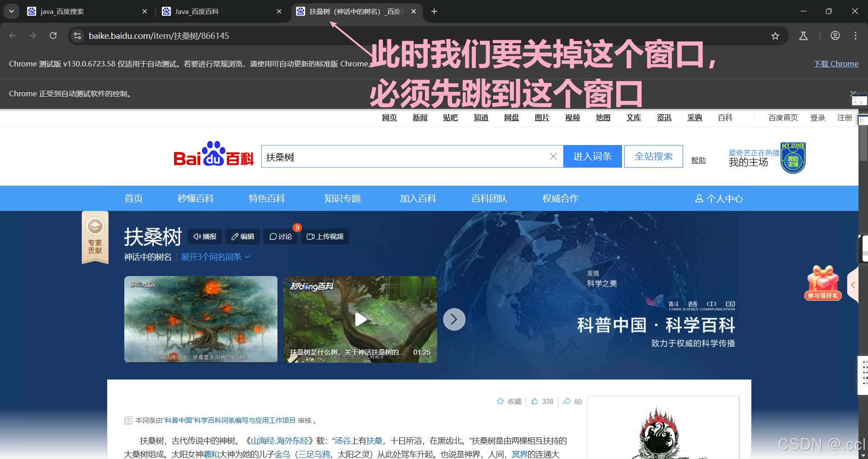Open the 采购 link in top navigation

pos(694,117)
